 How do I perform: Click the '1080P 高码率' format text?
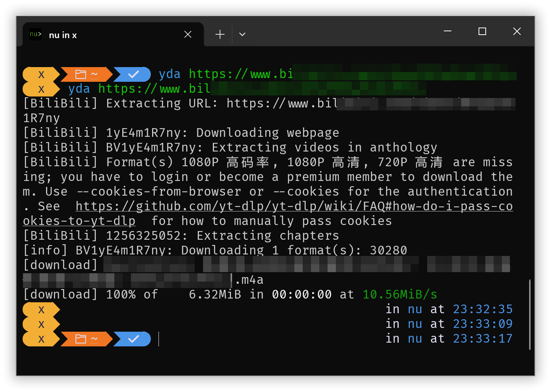pyautogui.click(x=225, y=162)
